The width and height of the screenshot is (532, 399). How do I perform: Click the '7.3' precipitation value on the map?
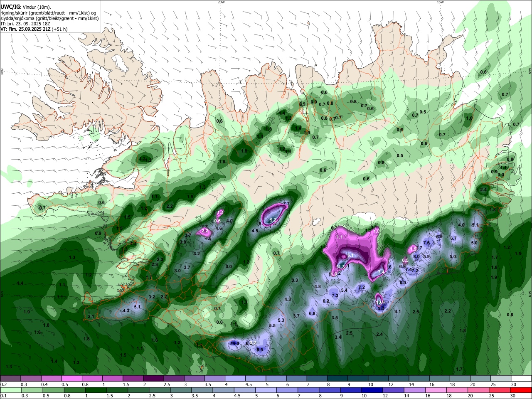point(335,296)
